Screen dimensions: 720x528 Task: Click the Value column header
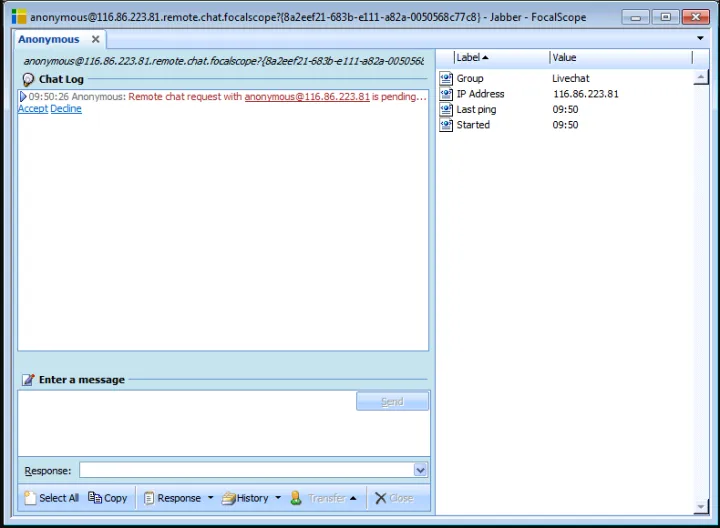620,57
